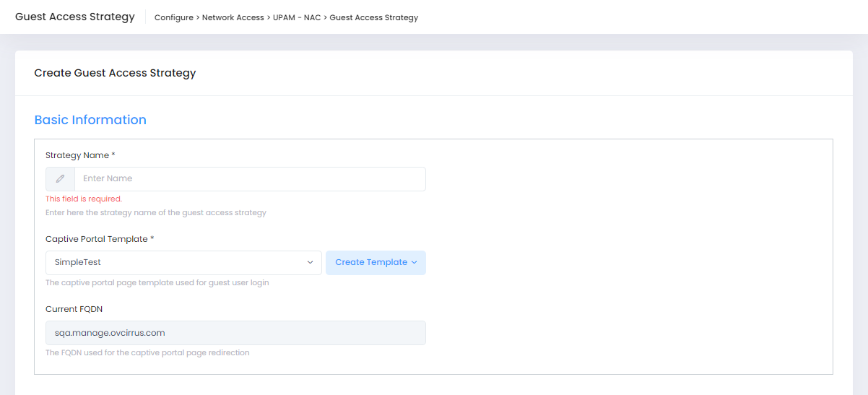Open the Captive Portal Template dropdown
The height and width of the screenshot is (395, 868).
pos(183,262)
